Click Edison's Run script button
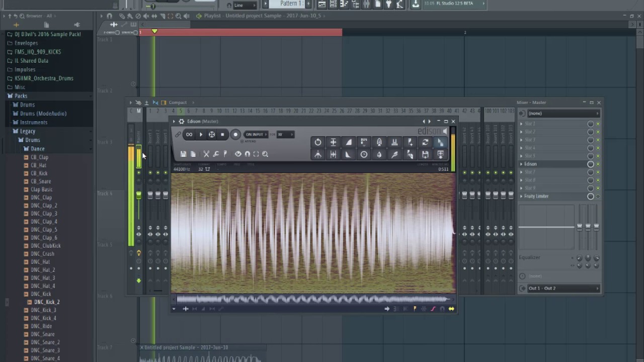The width and height of the screenshot is (644, 362). pos(364,142)
